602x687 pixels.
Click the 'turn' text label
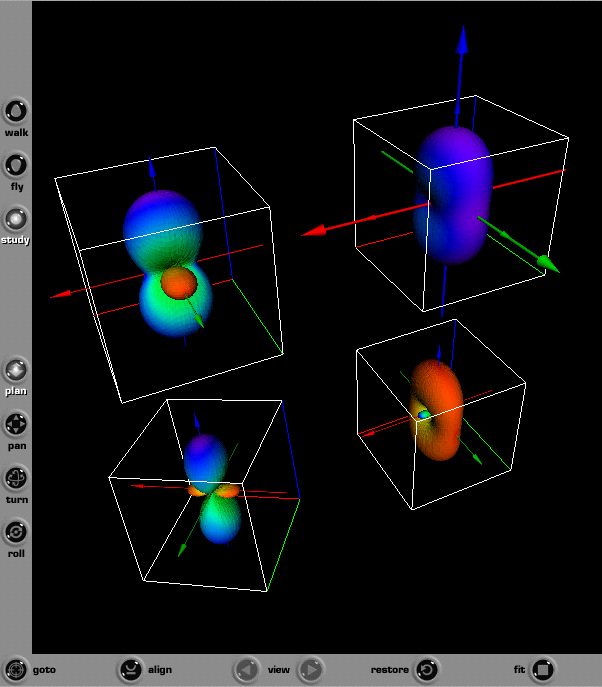tap(17, 500)
